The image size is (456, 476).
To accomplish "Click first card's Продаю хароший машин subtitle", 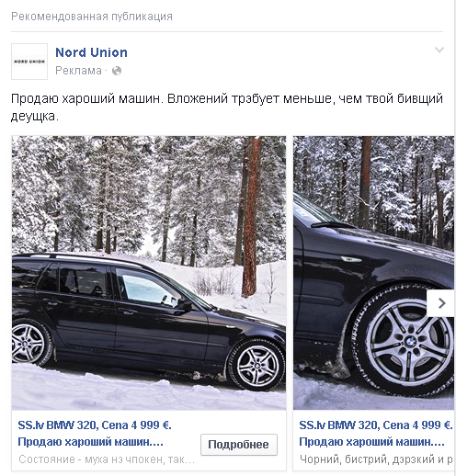I will tap(90, 442).
